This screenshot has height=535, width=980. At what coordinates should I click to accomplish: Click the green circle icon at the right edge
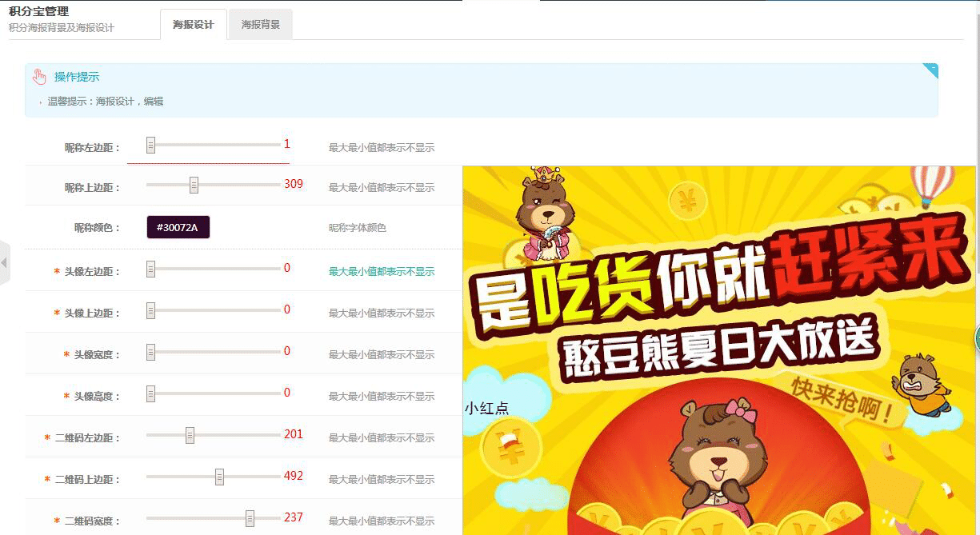pos(977,338)
